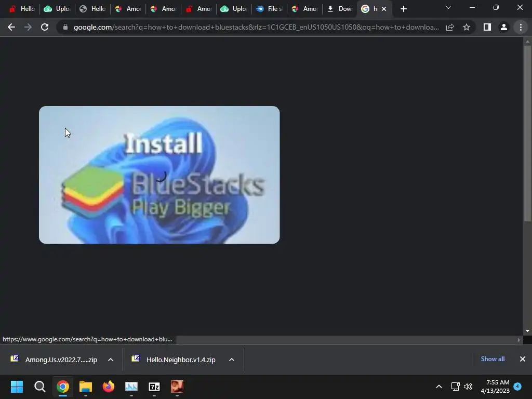Open Firefox from taskbar

coord(109,387)
